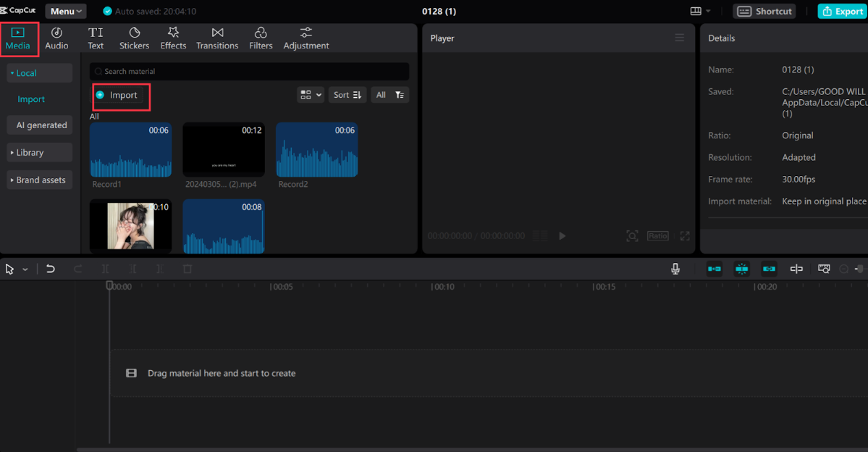Click the Search material field
The width and height of the screenshot is (868, 452).
[x=249, y=72]
